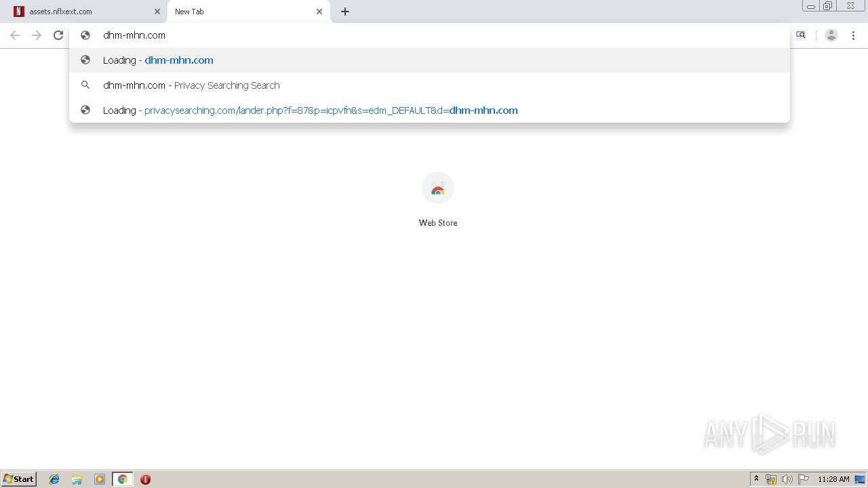Choose the Privacy Searching Search suggestion
The height and width of the screenshot is (488, 868).
429,85
